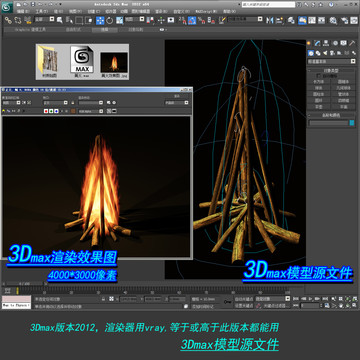Open the Hierarchy command panel tab
Screen dimensions: 360x360
coord(326,43)
